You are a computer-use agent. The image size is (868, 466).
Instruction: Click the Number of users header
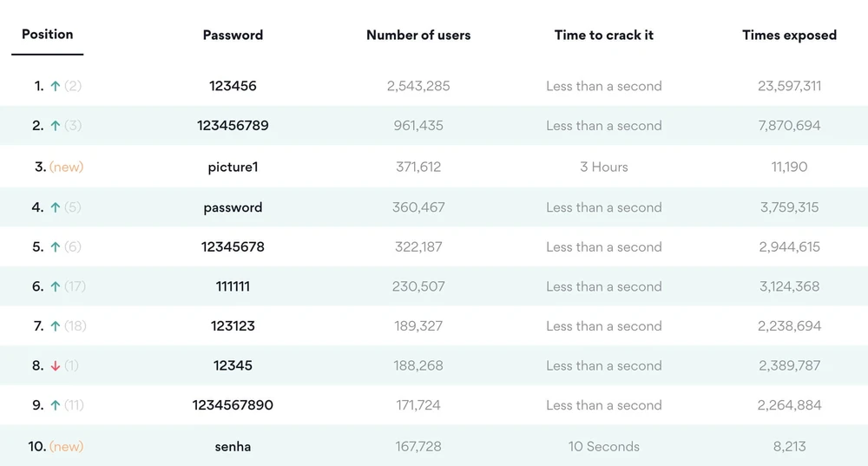(x=418, y=36)
